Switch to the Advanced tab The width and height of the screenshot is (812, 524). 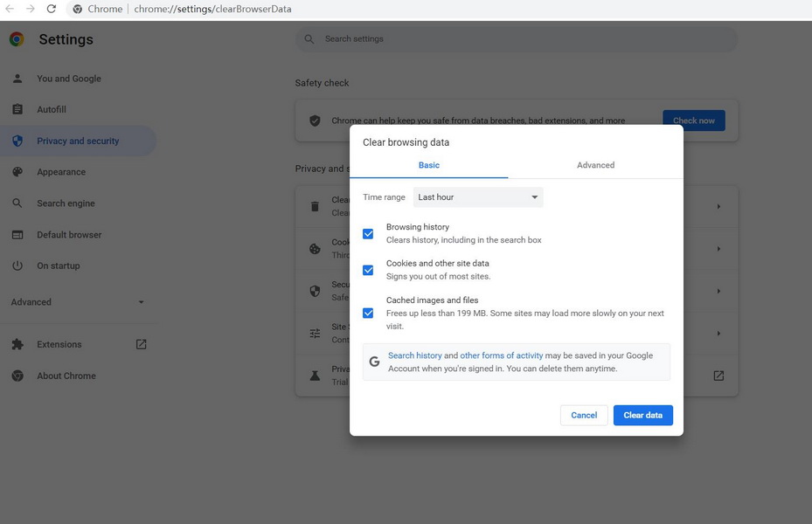(595, 165)
